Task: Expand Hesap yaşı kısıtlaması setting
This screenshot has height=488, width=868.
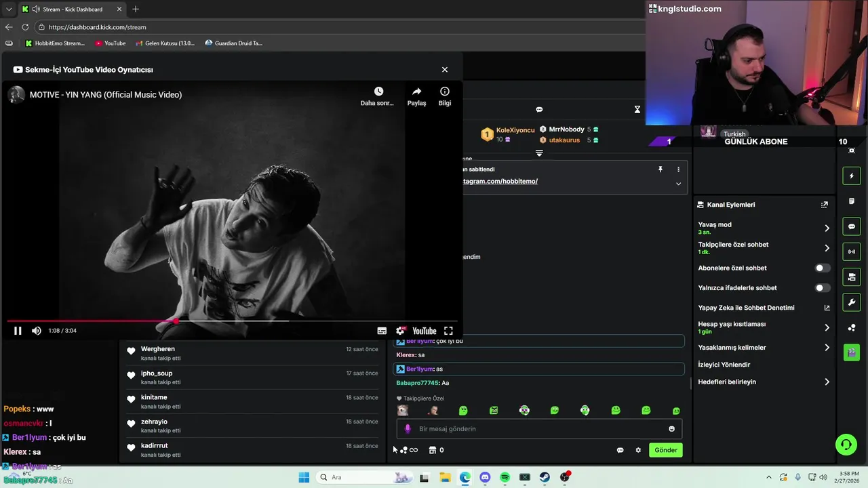Action: click(x=764, y=327)
